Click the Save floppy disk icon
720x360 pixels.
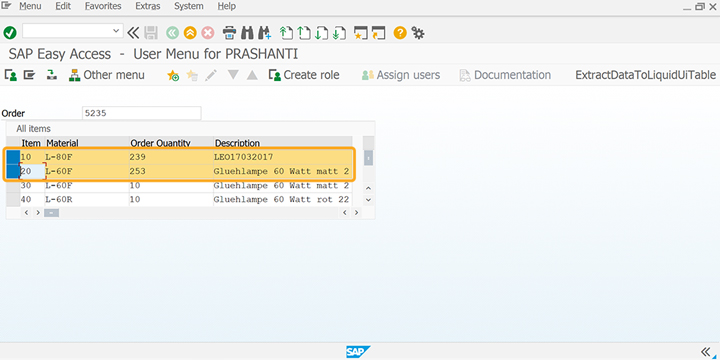pos(151,33)
